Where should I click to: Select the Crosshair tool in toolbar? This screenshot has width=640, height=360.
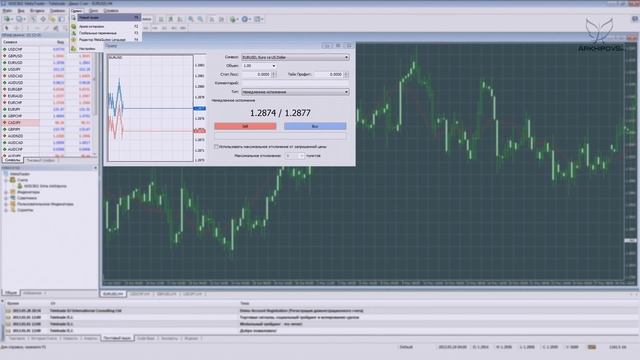click(x=16, y=28)
